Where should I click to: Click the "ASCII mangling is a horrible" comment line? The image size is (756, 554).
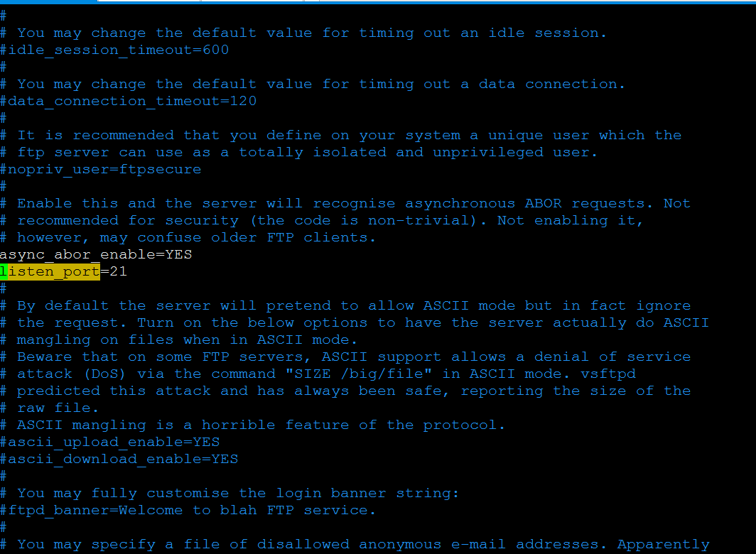(x=261, y=425)
